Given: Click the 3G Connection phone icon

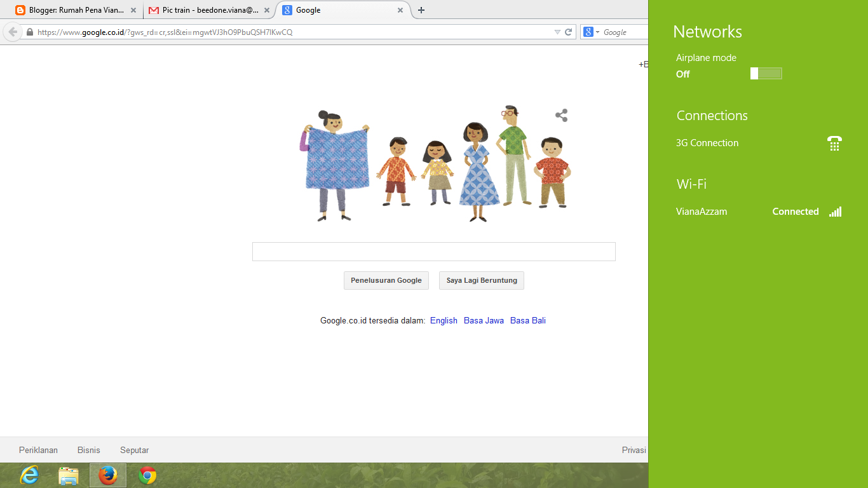Looking at the screenshot, I should tap(834, 143).
